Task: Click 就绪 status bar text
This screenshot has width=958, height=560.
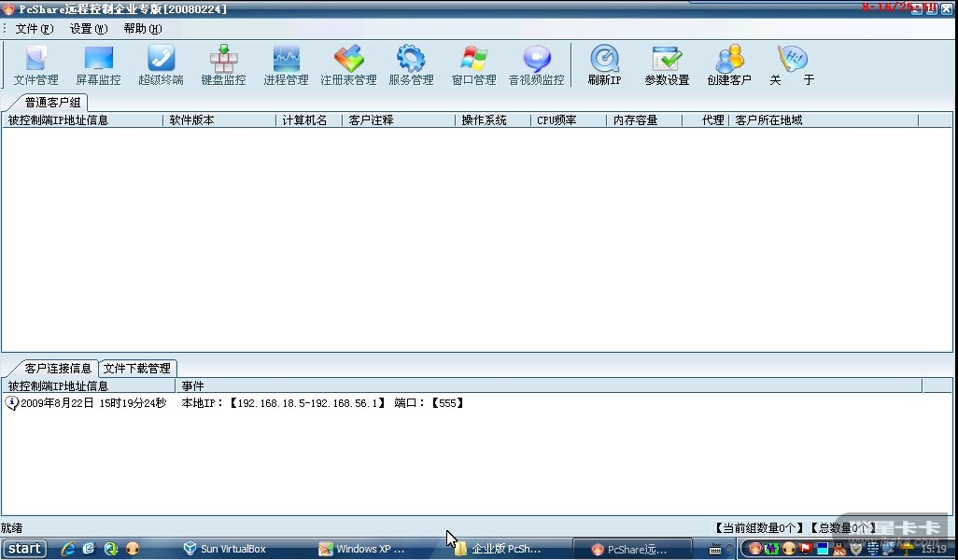Action: [11, 527]
